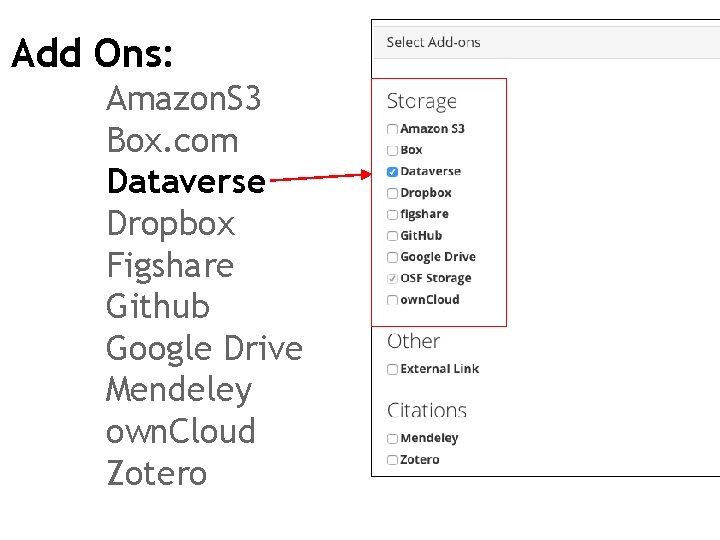720x540 pixels.
Task: Click the Google Drive label in the panel
Action: pos(437,257)
